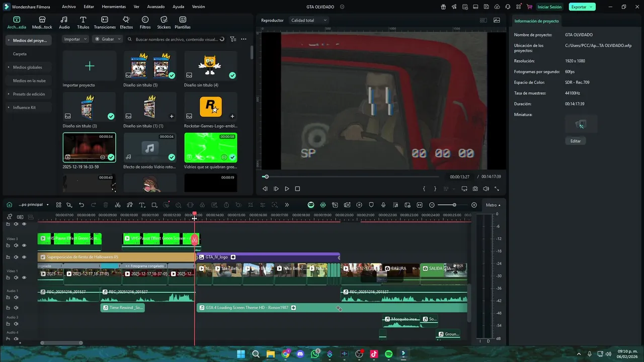
Task: Click the marker shield icon in timeline toolbar
Action: [x=371, y=205]
